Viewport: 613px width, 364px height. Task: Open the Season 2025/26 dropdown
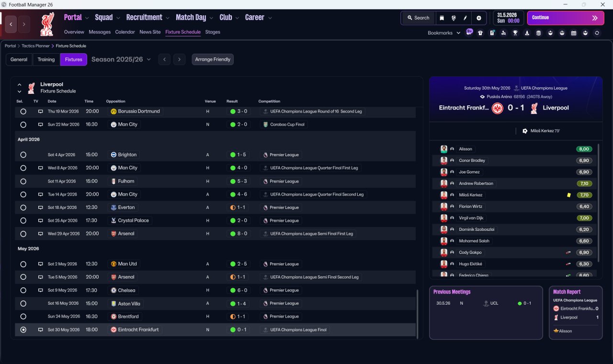tap(121, 59)
